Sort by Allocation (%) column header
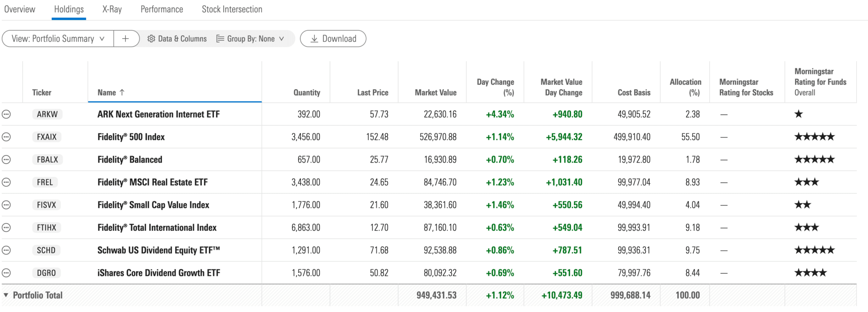Viewport: 868px width, 312px height. tap(685, 87)
